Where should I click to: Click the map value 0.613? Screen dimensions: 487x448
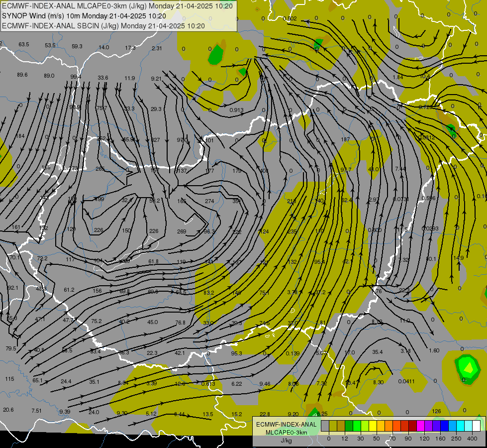pos(208,384)
